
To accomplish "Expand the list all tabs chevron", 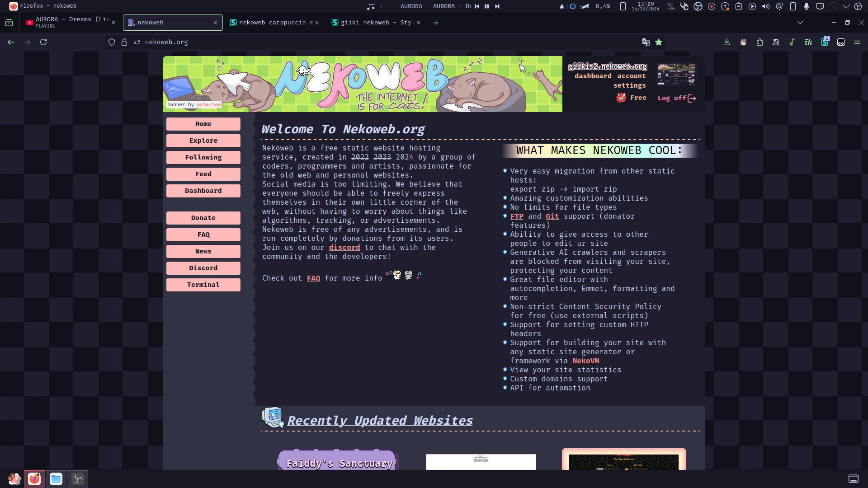I will click(x=800, y=23).
